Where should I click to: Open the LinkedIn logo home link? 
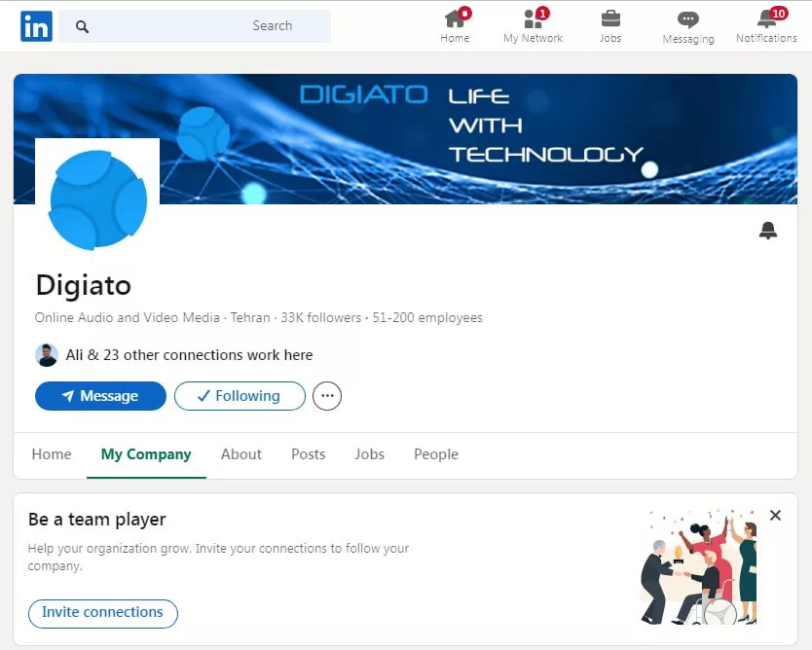(36, 26)
